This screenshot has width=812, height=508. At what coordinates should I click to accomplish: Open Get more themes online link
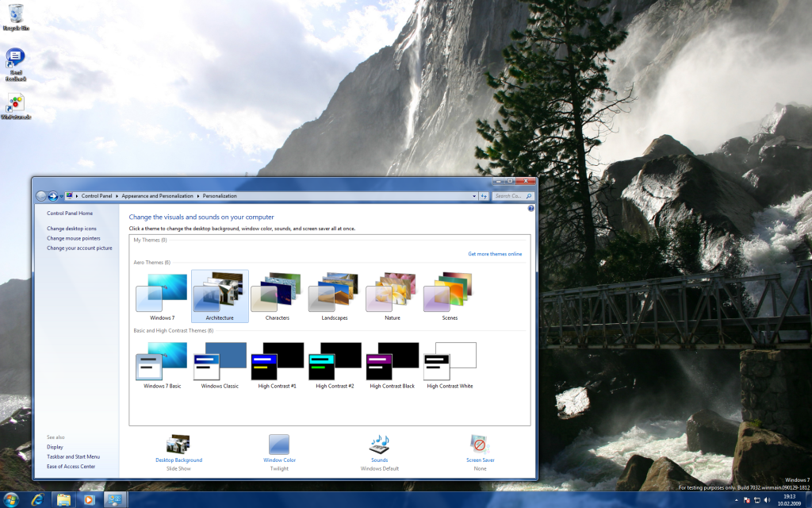(495, 254)
